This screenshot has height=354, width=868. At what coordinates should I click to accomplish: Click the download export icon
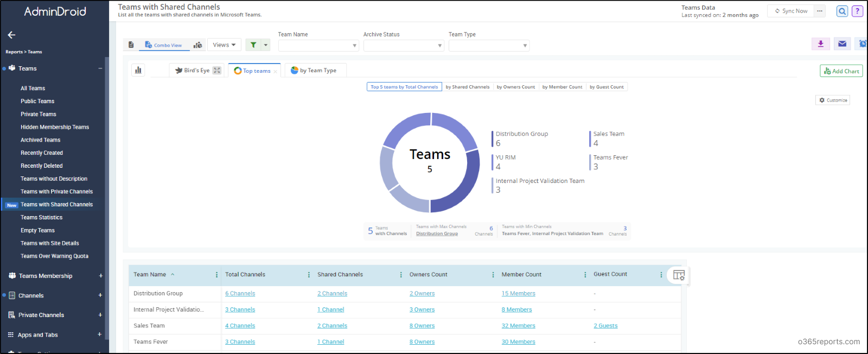click(821, 44)
